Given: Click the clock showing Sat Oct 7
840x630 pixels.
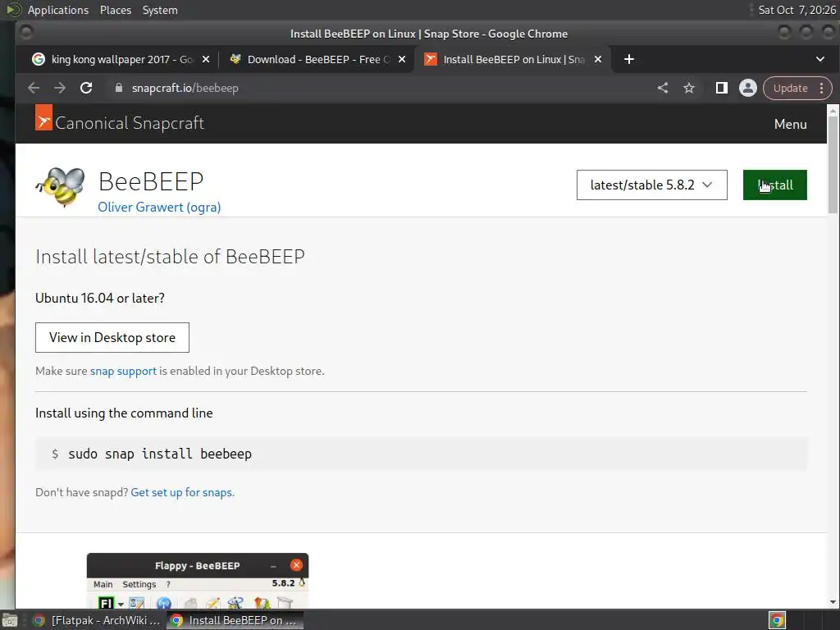Looking at the screenshot, I should pyautogui.click(x=797, y=10).
